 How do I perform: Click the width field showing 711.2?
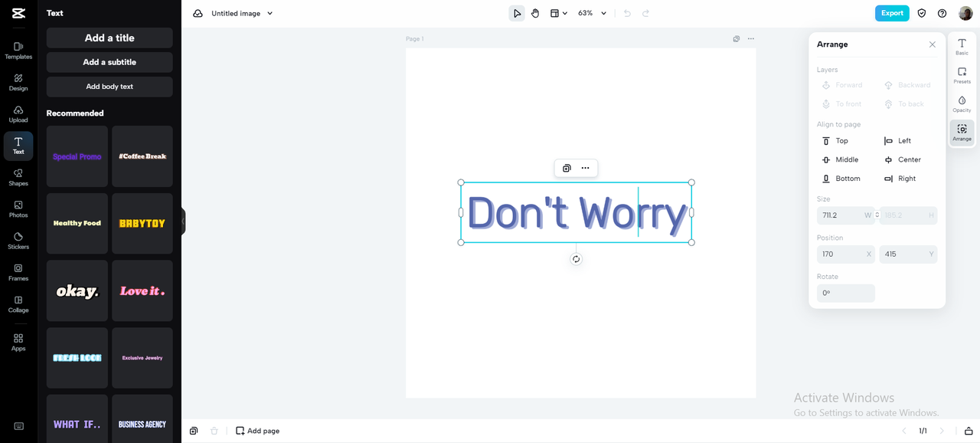click(846, 215)
